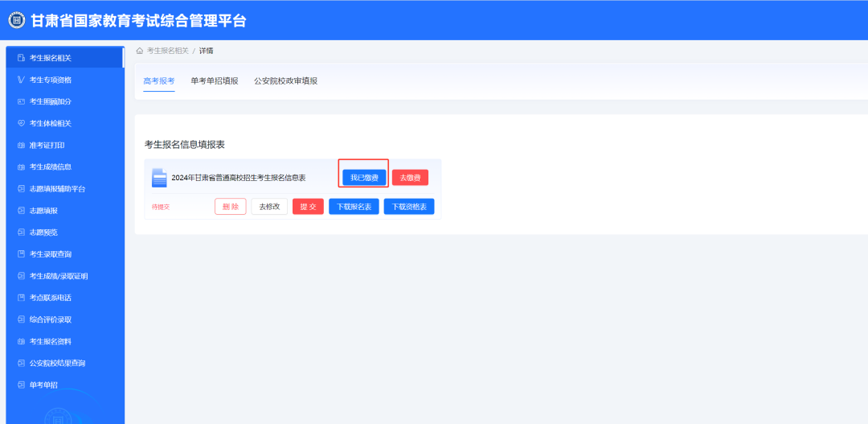Click the icon beside 考生报名资料

pos(21,341)
